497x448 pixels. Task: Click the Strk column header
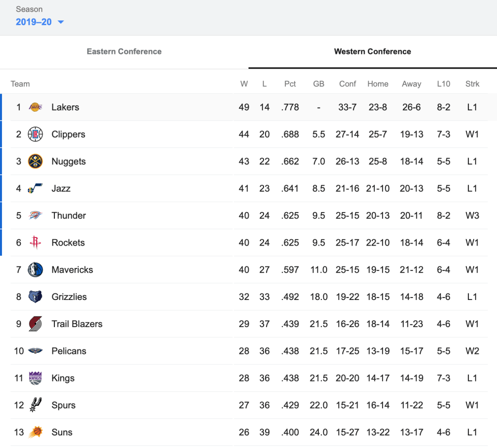pyautogui.click(x=472, y=84)
